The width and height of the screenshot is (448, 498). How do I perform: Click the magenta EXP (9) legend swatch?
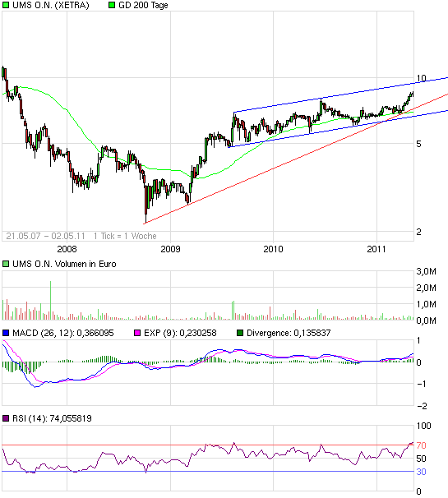137,333
